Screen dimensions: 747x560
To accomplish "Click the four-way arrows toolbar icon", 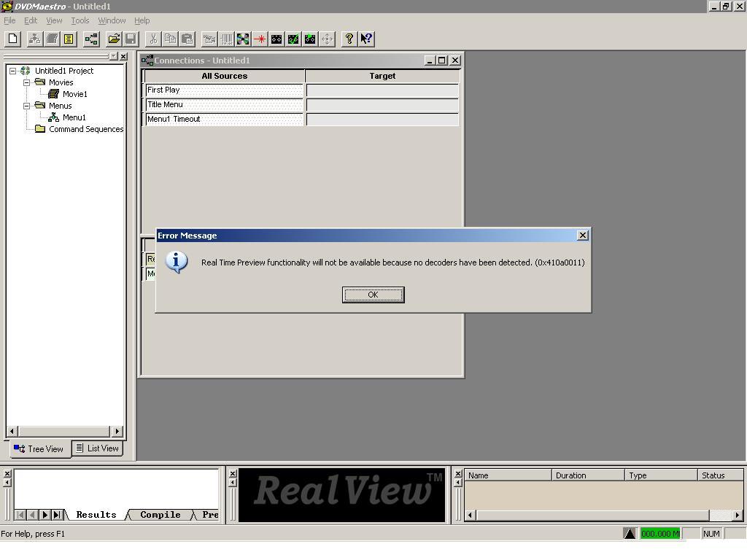I will [x=328, y=39].
